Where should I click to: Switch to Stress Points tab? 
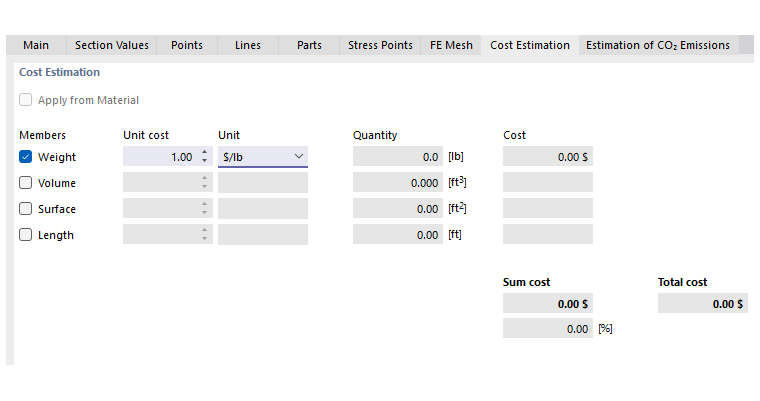pos(380,45)
